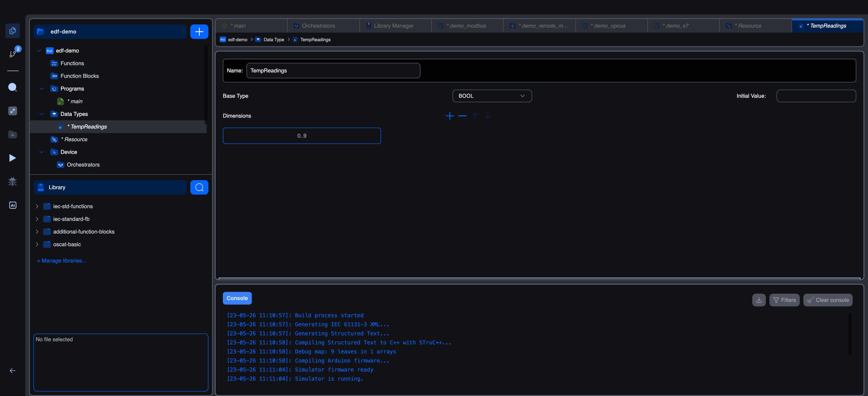Click the Name input field
Screen dimensions: 868x396
click(333, 71)
